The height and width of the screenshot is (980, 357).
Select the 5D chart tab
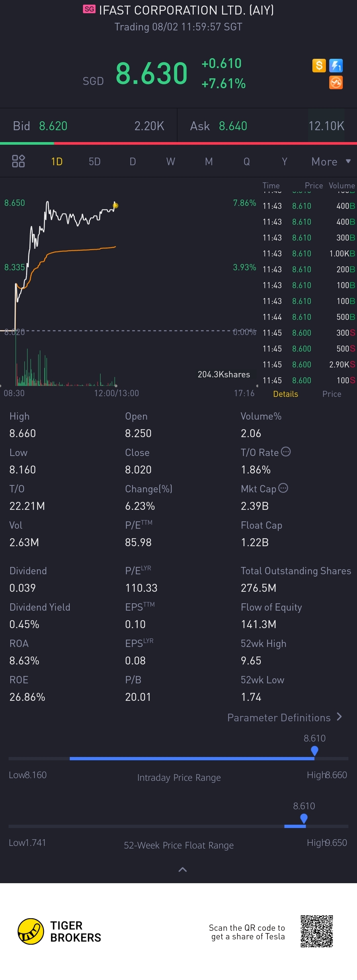[95, 161]
